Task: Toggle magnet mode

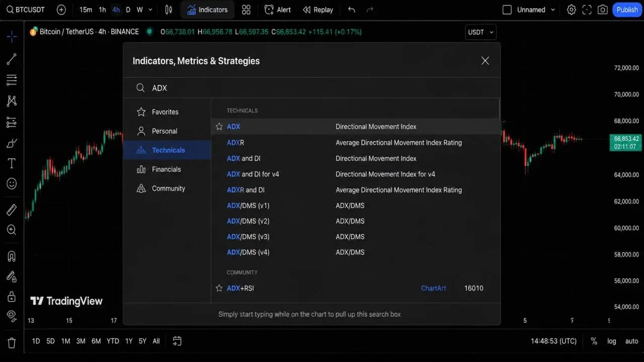Action: pyautogui.click(x=12, y=256)
